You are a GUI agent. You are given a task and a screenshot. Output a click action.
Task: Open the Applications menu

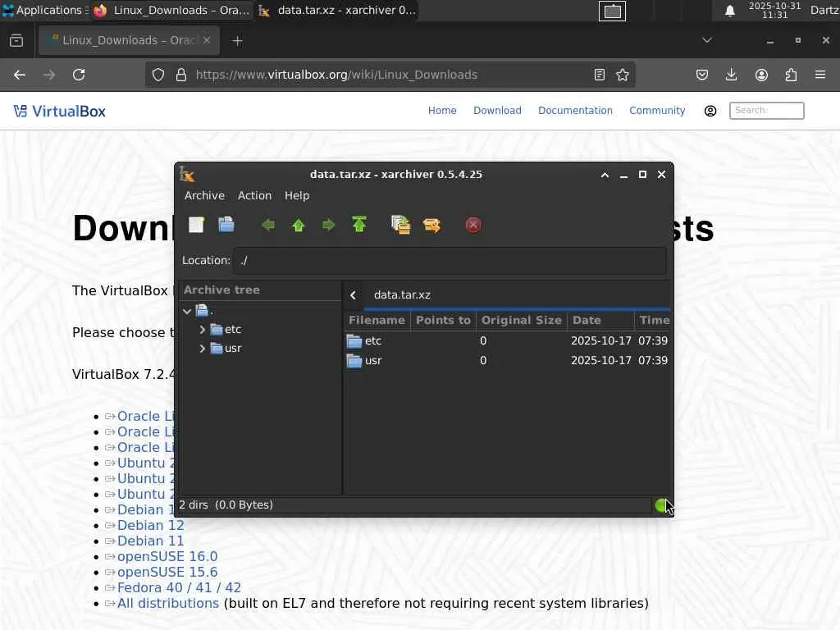click(44, 10)
